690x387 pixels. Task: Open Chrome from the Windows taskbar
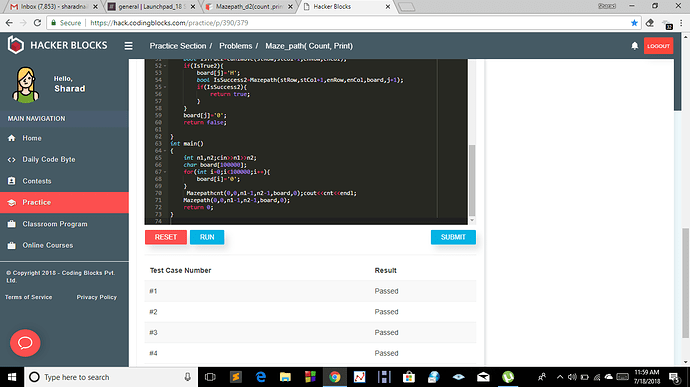click(x=334, y=377)
